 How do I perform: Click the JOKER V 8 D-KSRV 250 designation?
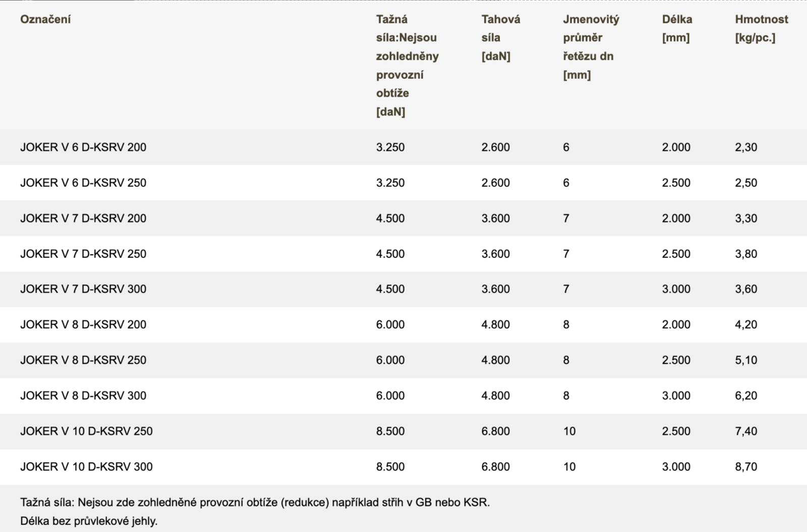click(83, 360)
